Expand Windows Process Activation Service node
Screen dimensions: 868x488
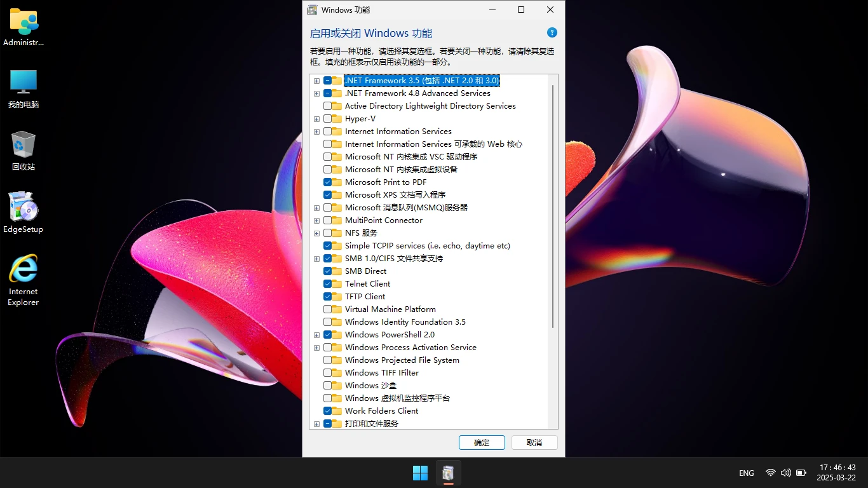[316, 348]
